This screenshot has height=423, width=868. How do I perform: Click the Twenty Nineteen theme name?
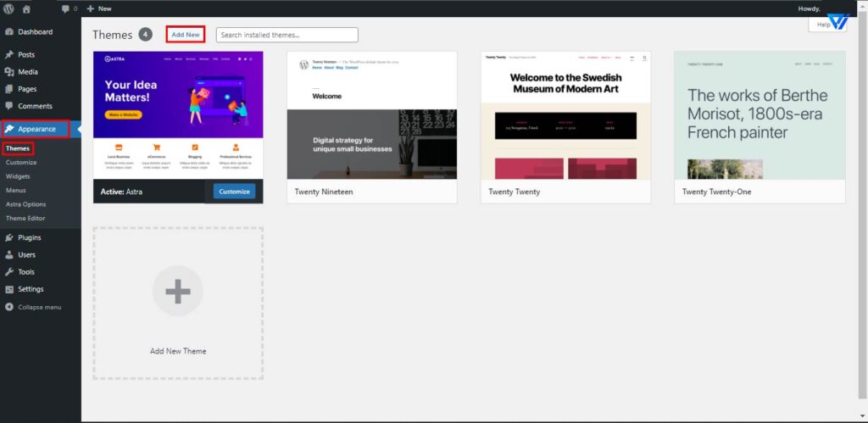pos(324,192)
